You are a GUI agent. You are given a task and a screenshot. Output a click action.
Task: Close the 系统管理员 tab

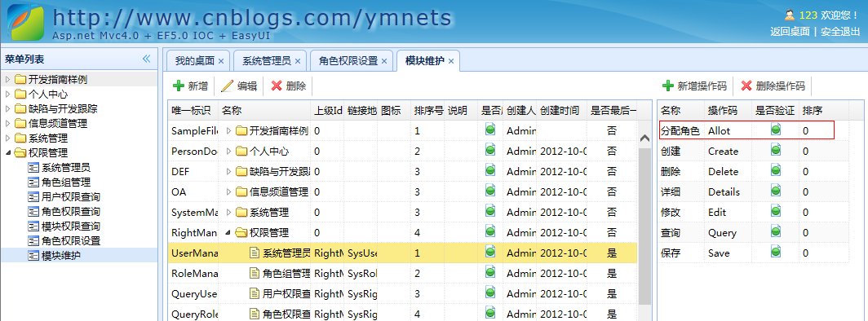pyautogui.click(x=297, y=61)
